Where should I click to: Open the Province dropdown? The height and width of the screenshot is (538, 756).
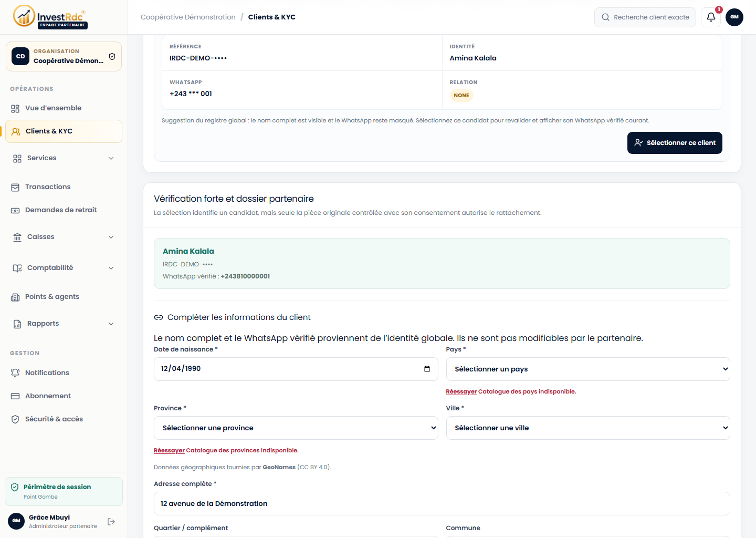[x=296, y=428]
